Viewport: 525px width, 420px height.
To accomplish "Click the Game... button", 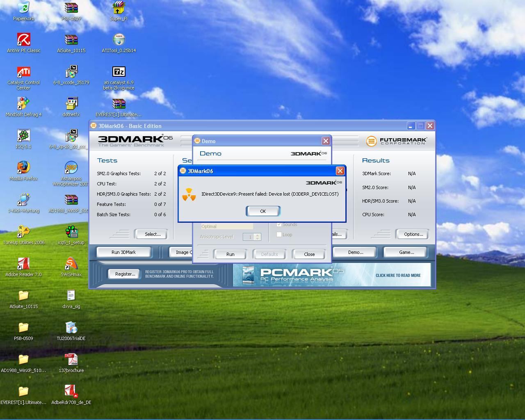I will 406,252.
